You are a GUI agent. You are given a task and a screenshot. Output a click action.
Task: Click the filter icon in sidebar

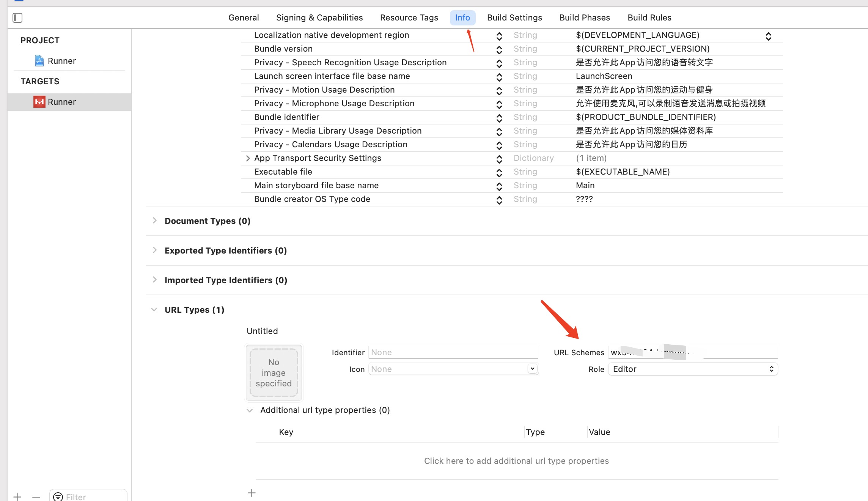click(58, 496)
